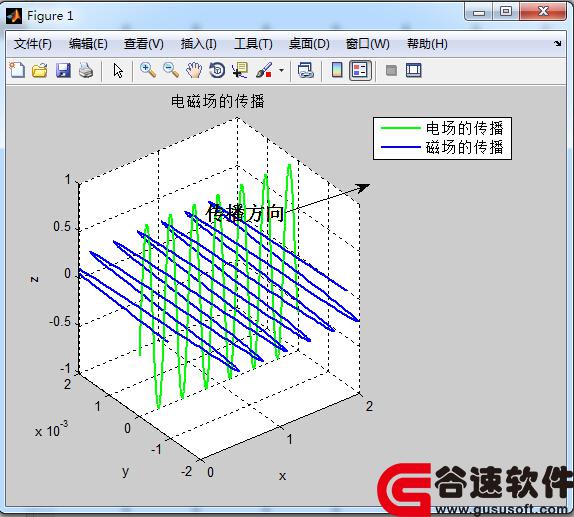Open the 插入(I) menu
Viewport: 574px width, 517px height.
(199, 44)
